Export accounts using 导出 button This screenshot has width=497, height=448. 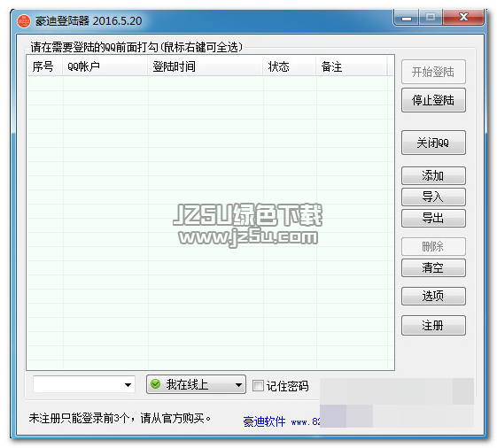pyautogui.click(x=433, y=218)
